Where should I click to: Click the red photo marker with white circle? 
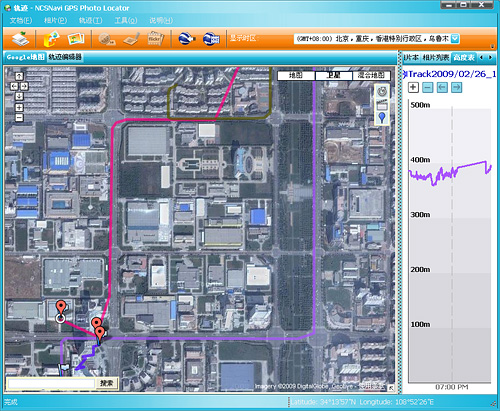coord(61,311)
